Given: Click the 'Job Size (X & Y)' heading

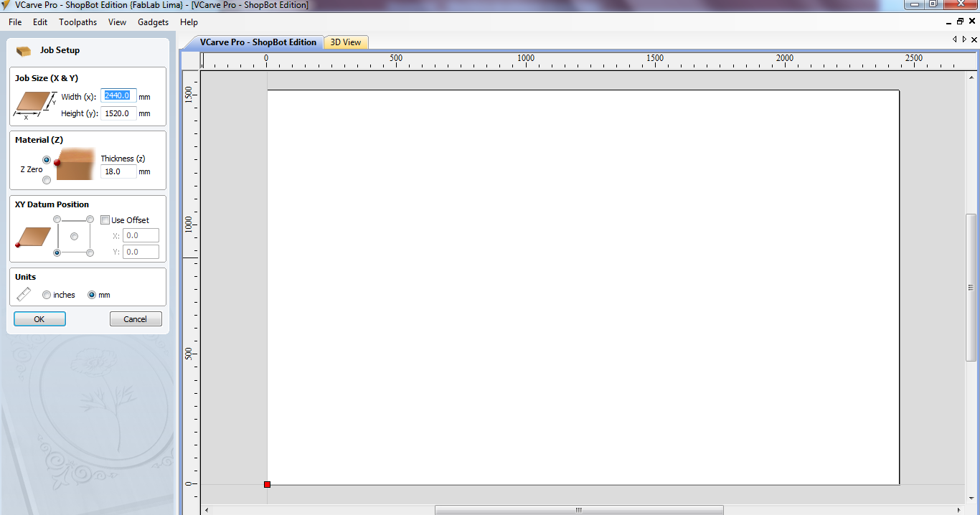Looking at the screenshot, I should point(47,78).
